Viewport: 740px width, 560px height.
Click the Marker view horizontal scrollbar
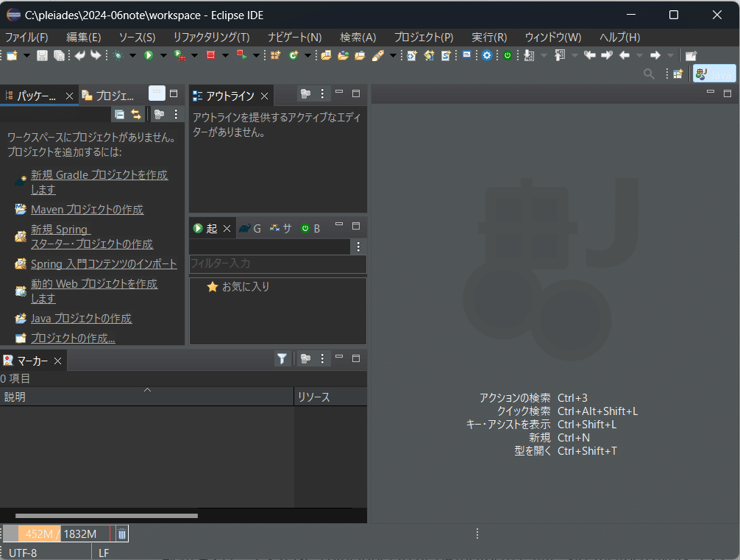106,516
